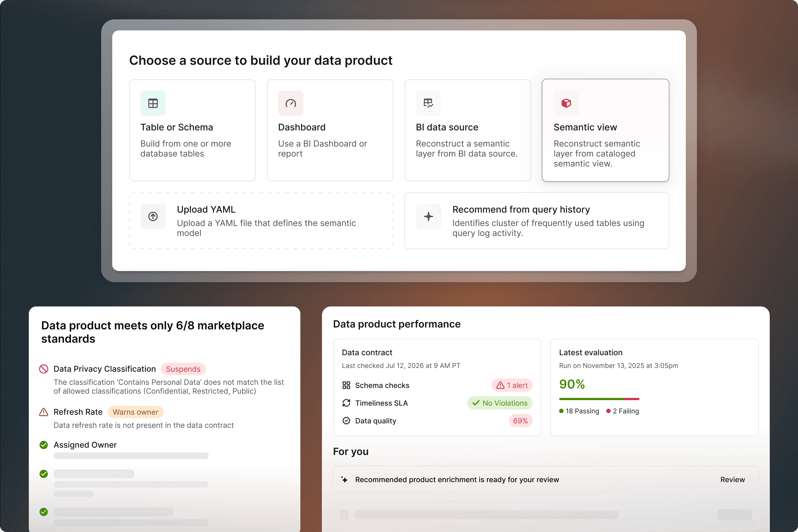This screenshot has width=798, height=532.
Task: Open the Upload YAML option
Action: (x=261, y=221)
